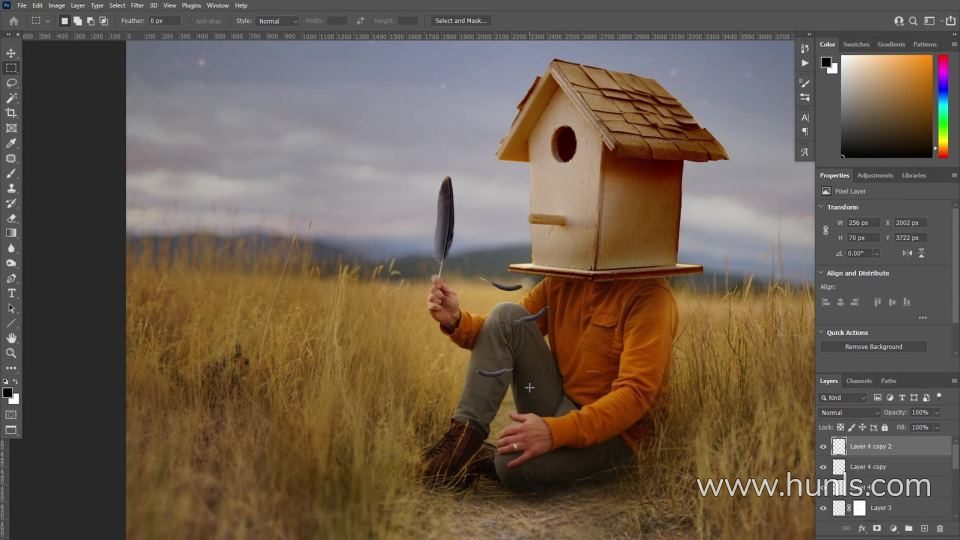This screenshot has height=540, width=960.
Task: Open the search icon at top right
Action: 913,21
